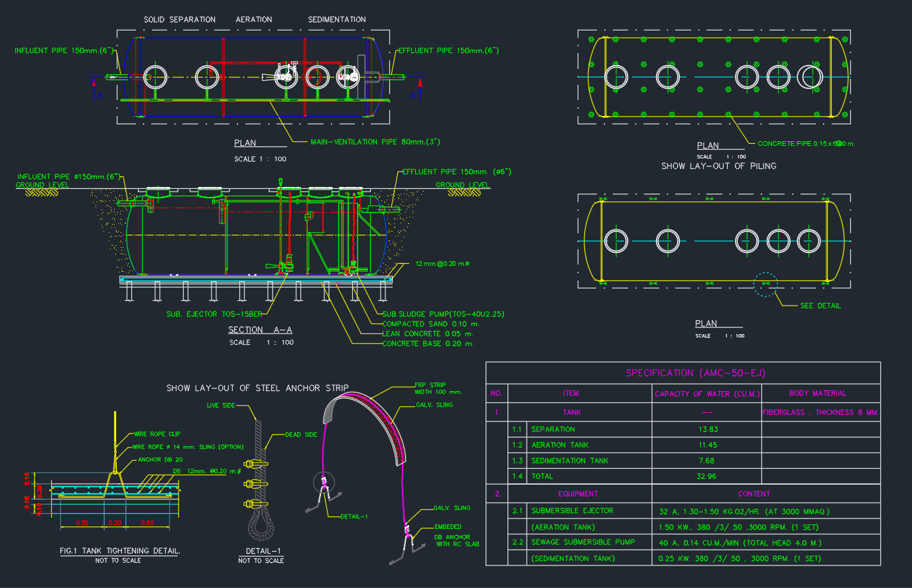Click the SUB.SLUDGE PUMP(TOS-40U2.25) label
This screenshot has width=912, height=588.
[x=443, y=314]
